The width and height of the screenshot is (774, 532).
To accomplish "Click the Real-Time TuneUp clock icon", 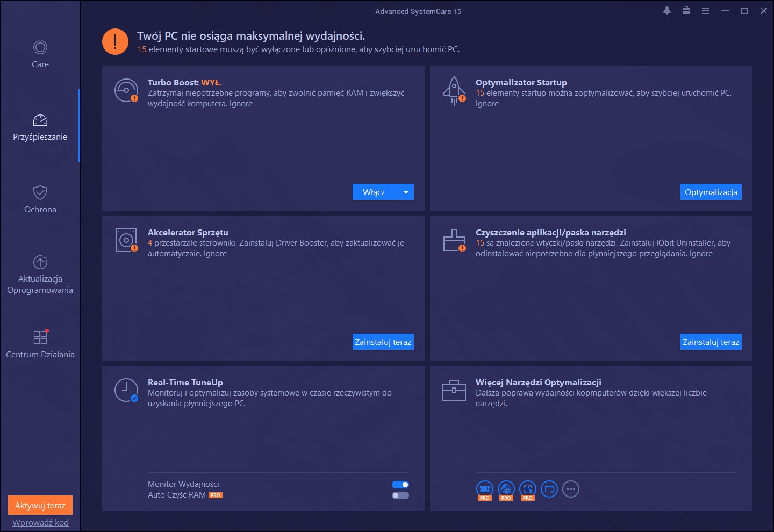I will (x=126, y=390).
